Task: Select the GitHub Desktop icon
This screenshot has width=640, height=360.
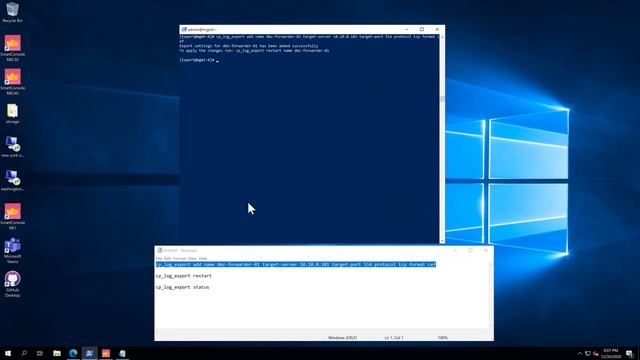Action: pyautogui.click(x=12, y=284)
